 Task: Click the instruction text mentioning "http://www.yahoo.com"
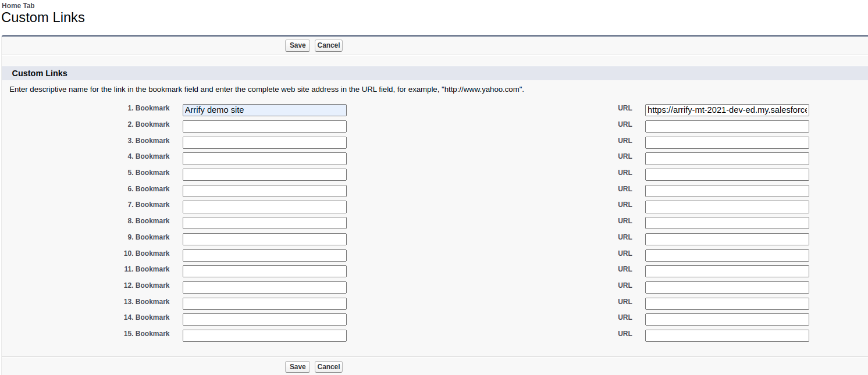click(x=267, y=90)
